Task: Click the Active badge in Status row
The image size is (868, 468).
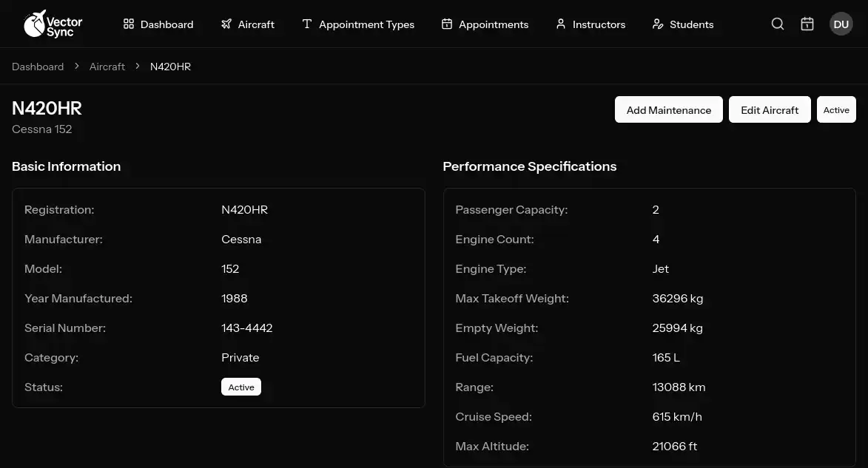Action: coord(241,387)
